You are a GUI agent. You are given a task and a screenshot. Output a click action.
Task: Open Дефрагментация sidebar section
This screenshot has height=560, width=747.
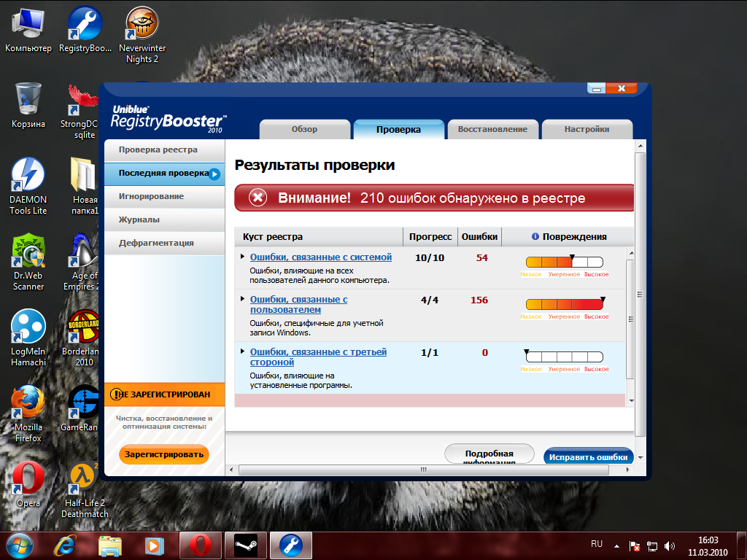164,244
